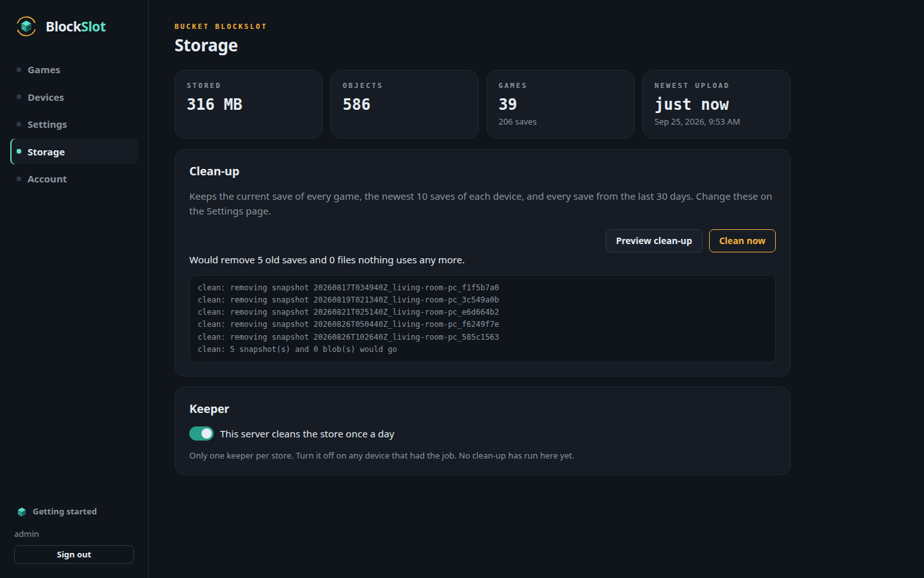Image resolution: width=924 pixels, height=578 pixels.
Task: Click the Storage page heading
Action: [x=206, y=46]
